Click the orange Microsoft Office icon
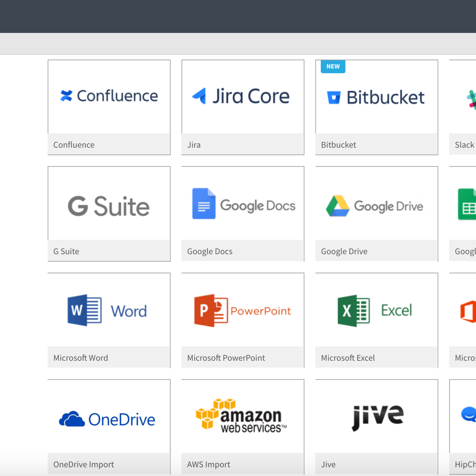Viewport: 476px width, 476px height. 468,311
